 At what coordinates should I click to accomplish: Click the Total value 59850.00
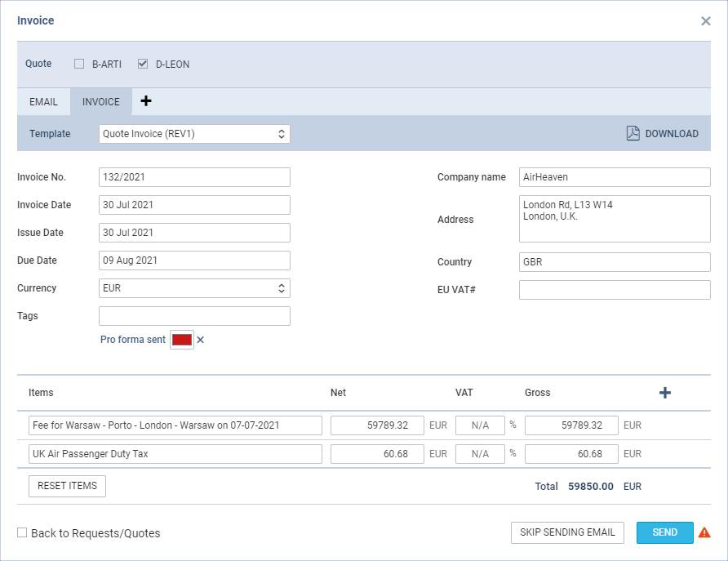[x=591, y=487]
